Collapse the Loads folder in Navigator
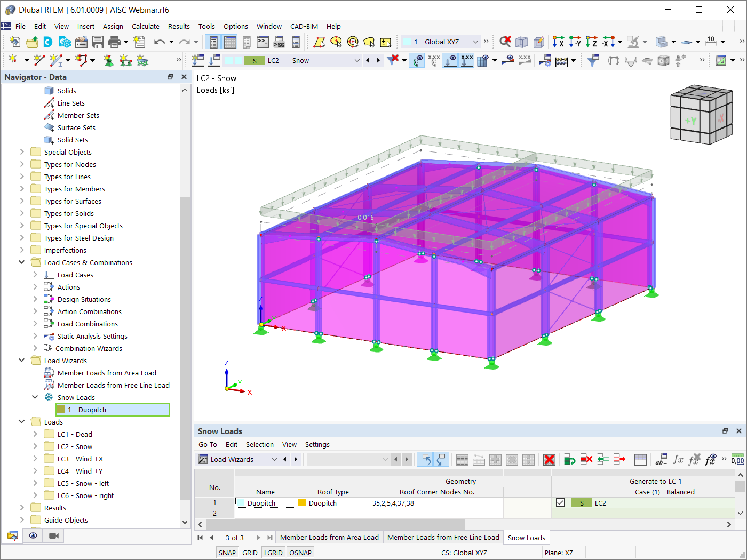This screenshot has width=747, height=560. pos(22,422)
